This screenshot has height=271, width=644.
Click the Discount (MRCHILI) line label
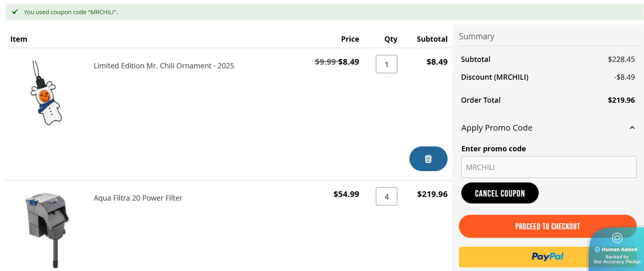[x=495, y=77]
